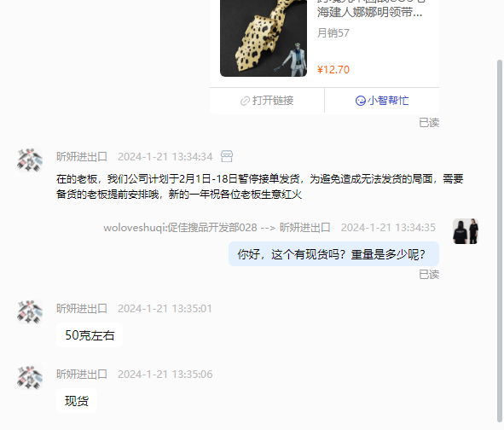The image size is (504, 430).
Task: Click the chain link icon beside 打开链接
Action: (245, 101)
